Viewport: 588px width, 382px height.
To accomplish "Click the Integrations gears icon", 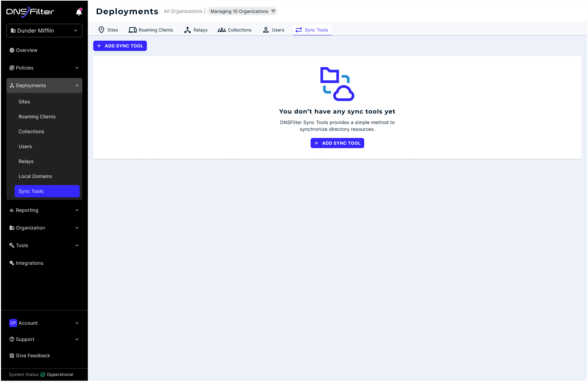I will 12,263.
